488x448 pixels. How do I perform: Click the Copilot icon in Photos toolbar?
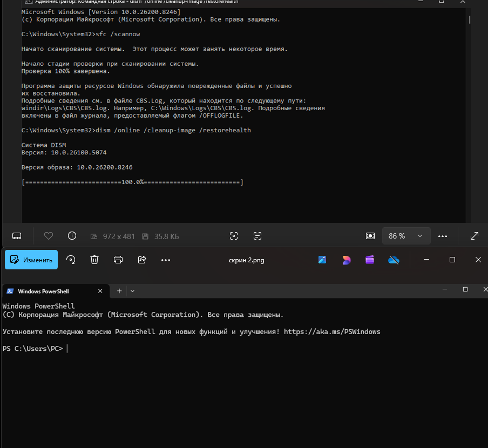pos(346,260)
